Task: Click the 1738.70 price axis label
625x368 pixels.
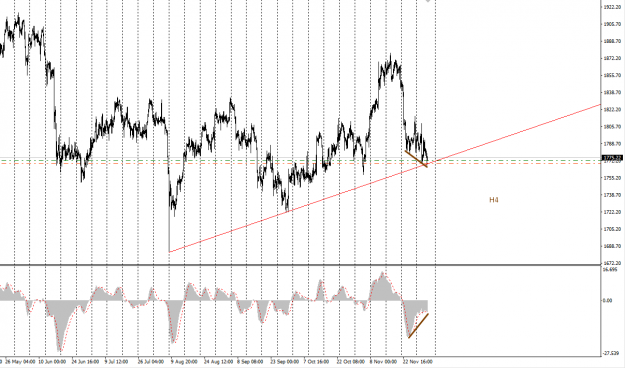Action: pyautogui.click(x=613, y=195)
